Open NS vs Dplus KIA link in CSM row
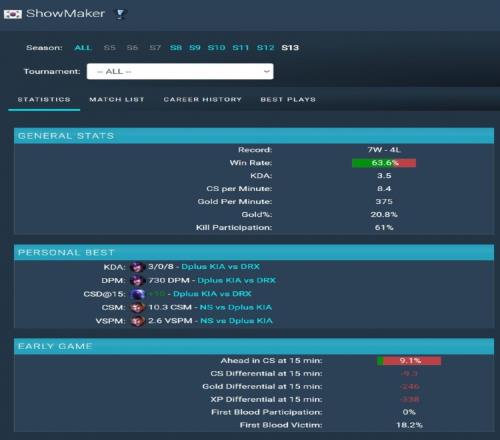The width and height of the screenshot is (500, 440). [x=236, y=307]
